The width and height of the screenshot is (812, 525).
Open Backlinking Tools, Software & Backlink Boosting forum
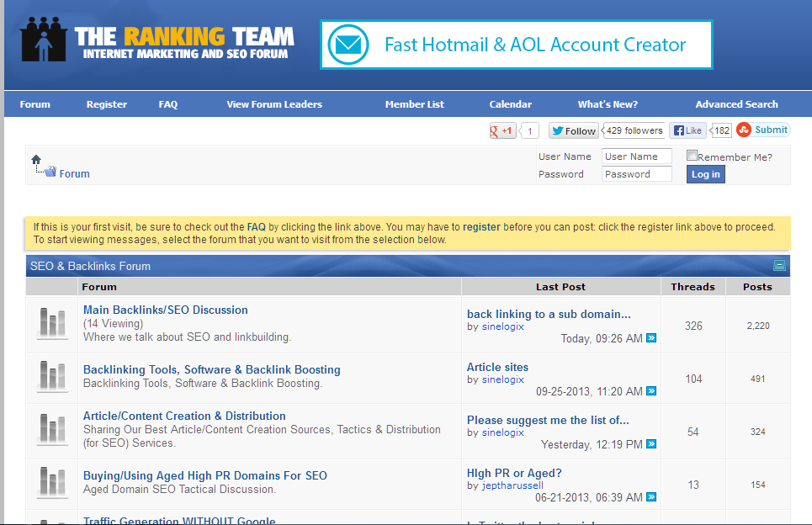tap(212, 369)
